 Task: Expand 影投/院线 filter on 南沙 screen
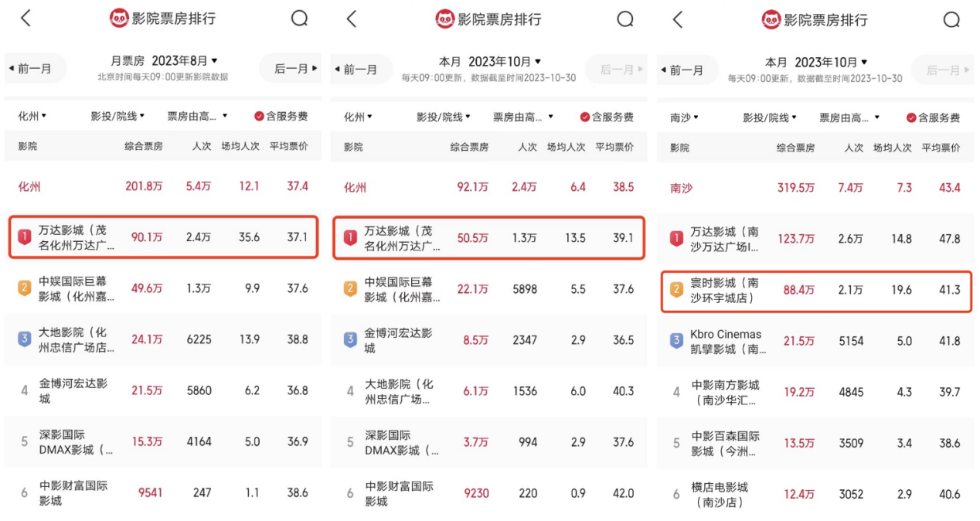point(770,117)
